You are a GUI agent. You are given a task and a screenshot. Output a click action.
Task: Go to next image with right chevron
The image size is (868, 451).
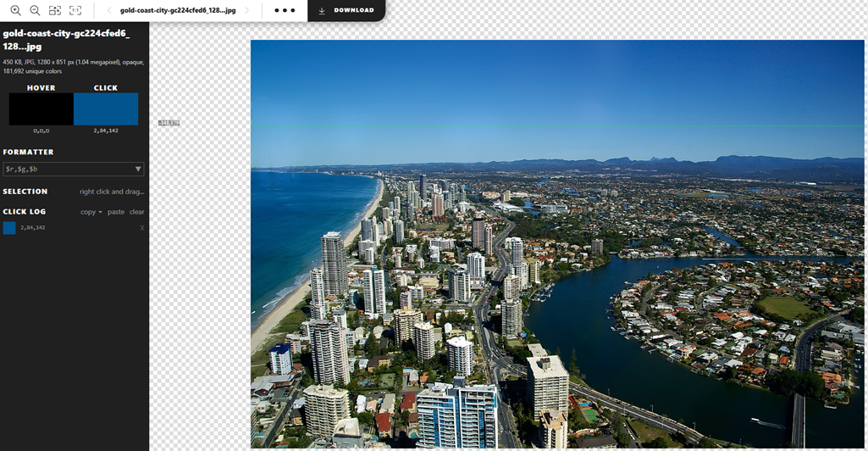247,10
